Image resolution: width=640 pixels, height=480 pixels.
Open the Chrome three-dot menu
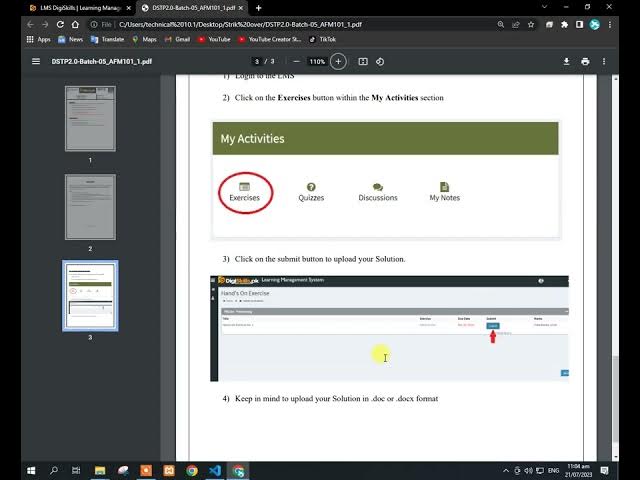(x=610, y=24)
